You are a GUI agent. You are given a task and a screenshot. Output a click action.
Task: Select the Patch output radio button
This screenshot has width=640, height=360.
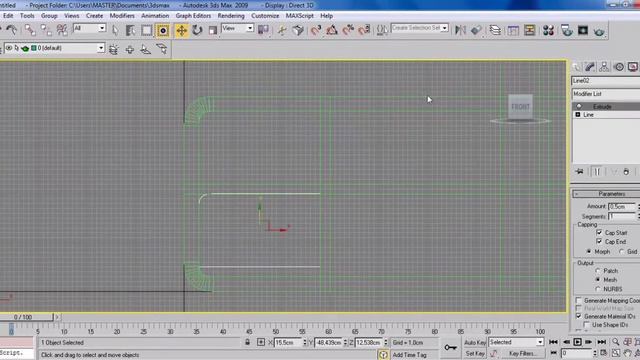[598, 271]
